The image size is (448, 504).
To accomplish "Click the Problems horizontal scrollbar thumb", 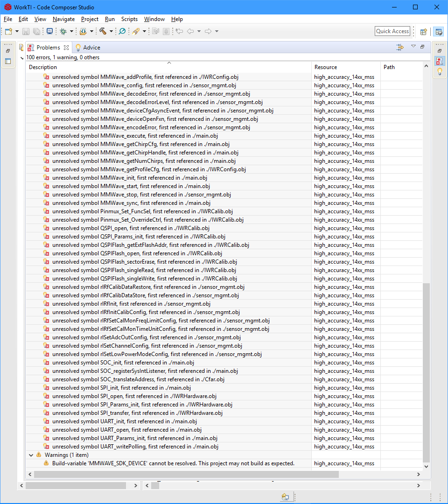I will 186,475.
